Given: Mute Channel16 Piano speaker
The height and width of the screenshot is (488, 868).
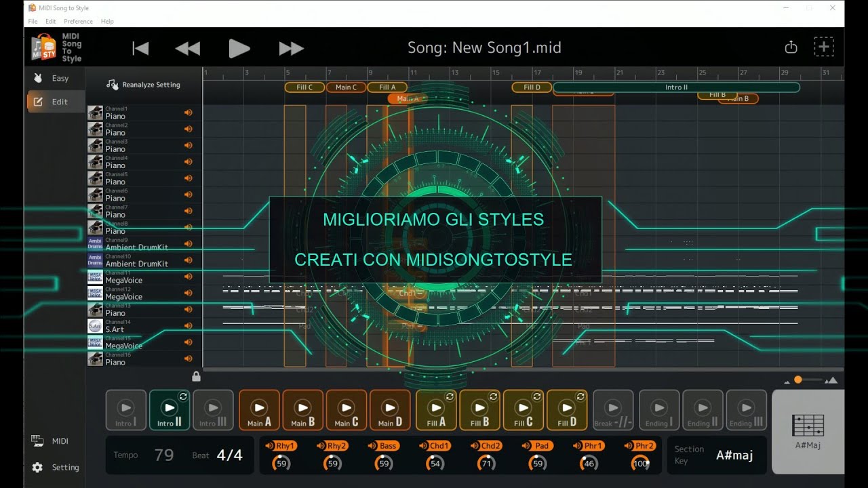Looking at the screenshot, I should (x=189, y=359).
